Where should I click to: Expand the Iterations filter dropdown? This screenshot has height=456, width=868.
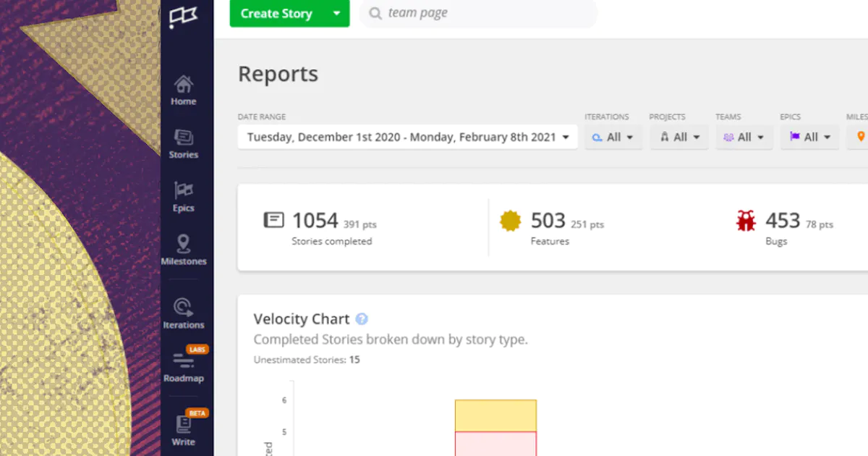pos(613,136)
